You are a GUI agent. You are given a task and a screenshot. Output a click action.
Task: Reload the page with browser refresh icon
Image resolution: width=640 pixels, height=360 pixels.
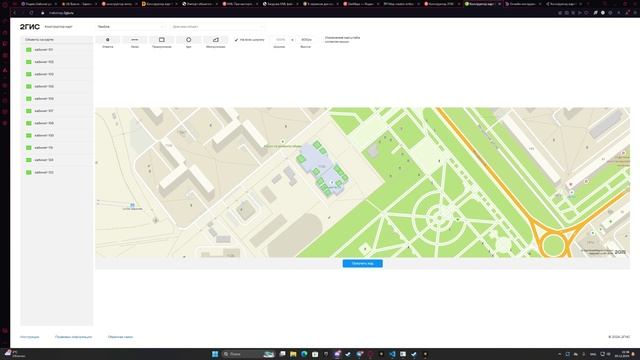point(31,13)
